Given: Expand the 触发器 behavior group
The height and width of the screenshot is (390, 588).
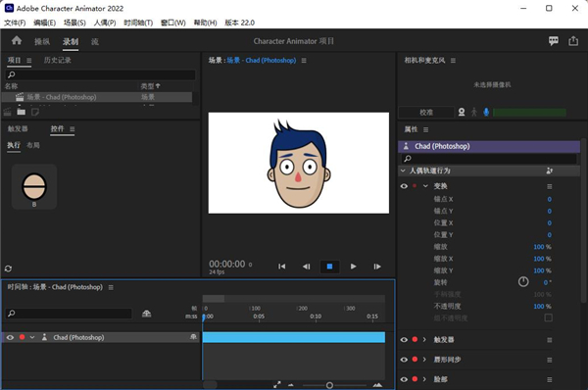Looking at the screenshot, I should point(424,340).
